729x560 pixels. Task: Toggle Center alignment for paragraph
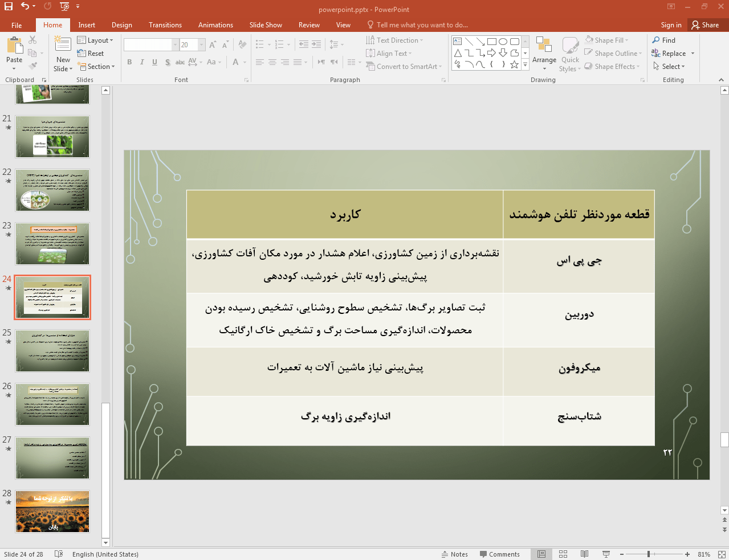coord(272,62)
